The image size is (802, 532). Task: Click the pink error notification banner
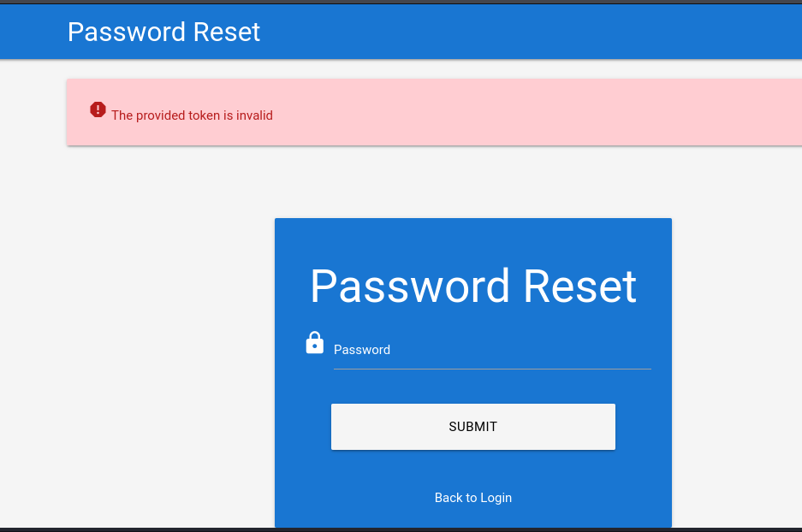(x=428, y=112)
